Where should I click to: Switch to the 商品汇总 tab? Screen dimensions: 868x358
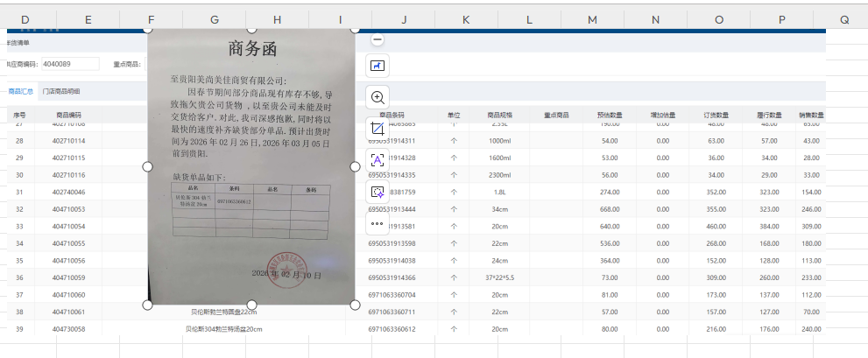coord(20,91)
